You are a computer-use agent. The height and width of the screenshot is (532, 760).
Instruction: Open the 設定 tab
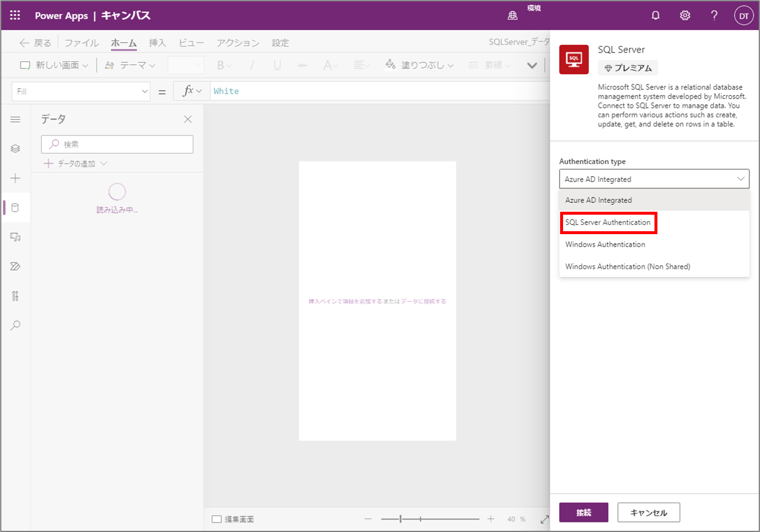click(x=281, y=42)
